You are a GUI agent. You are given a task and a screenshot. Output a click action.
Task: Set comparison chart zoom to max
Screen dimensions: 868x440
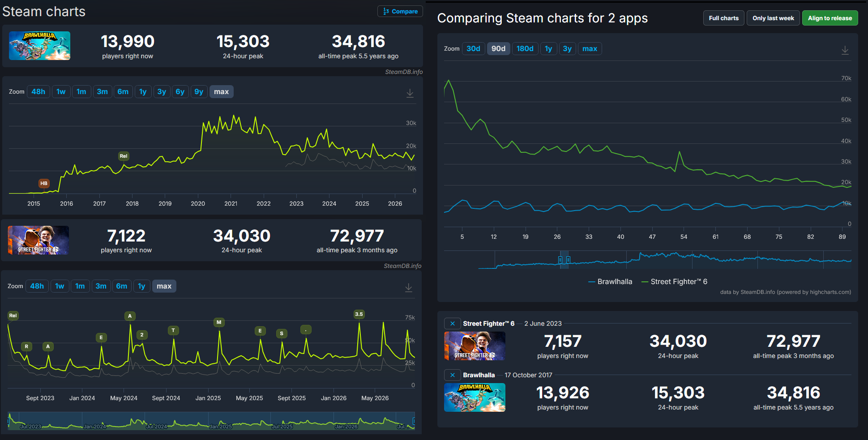590,49
